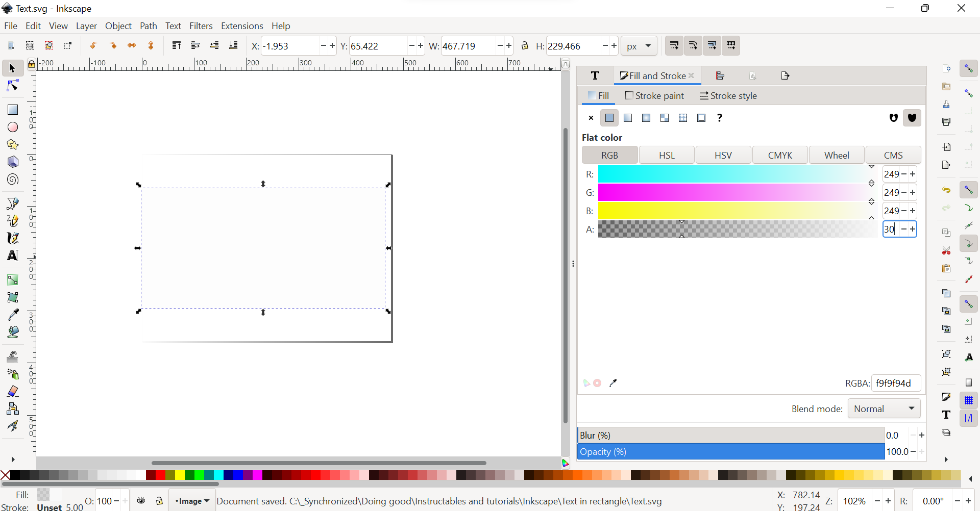Switch to the Stroke style tab
This screenshot has width=980, height=511.
click(x=728, y=96)
